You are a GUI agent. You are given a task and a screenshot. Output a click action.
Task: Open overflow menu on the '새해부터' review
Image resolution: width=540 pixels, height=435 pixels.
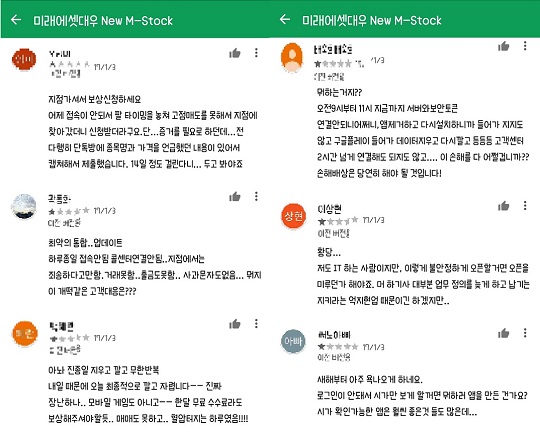click(x=525, y=333)
